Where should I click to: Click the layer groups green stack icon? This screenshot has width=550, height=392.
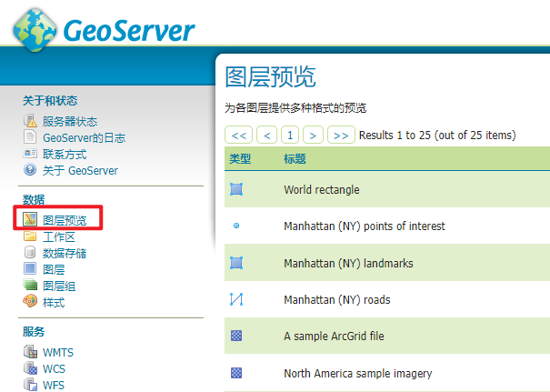point(30,285)
